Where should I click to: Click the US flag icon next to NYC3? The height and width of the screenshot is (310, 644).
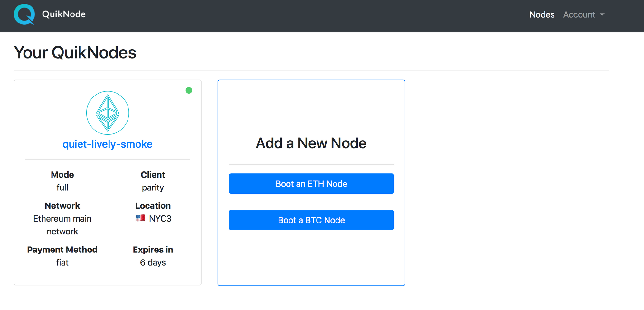[140, 218]
